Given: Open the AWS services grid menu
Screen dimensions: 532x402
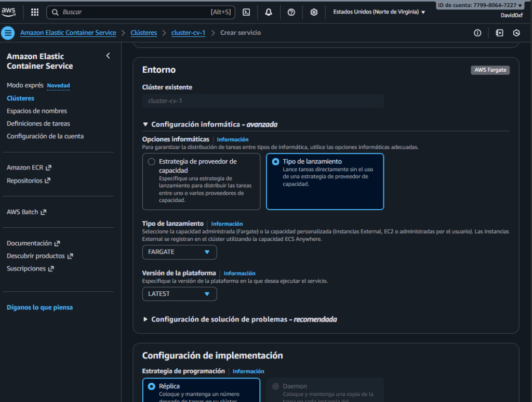Looking at the screenshot, I should [x=35, y=12].
